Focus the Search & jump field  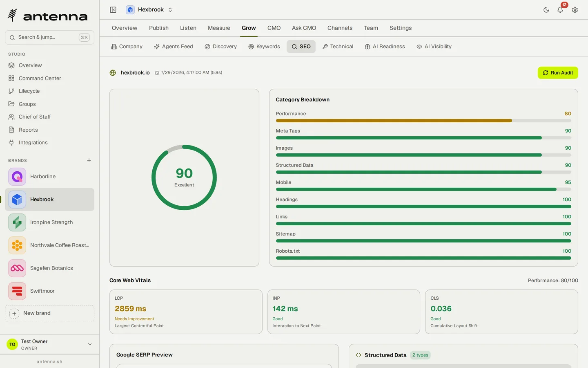click(49, 37)
